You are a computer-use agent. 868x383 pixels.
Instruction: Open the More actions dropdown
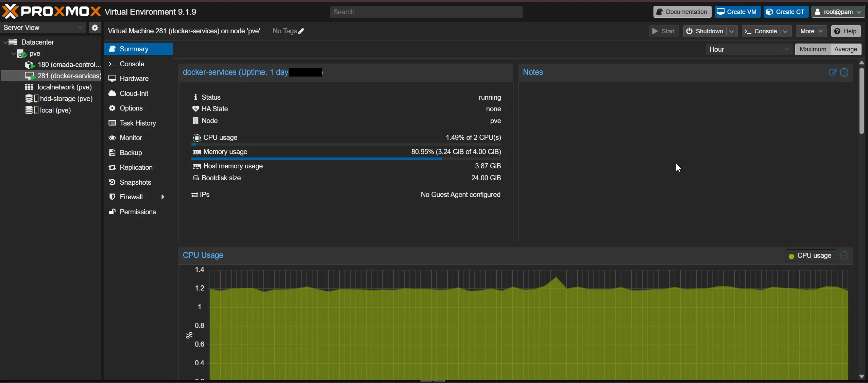pyautogui.click(x=811, y=31)
